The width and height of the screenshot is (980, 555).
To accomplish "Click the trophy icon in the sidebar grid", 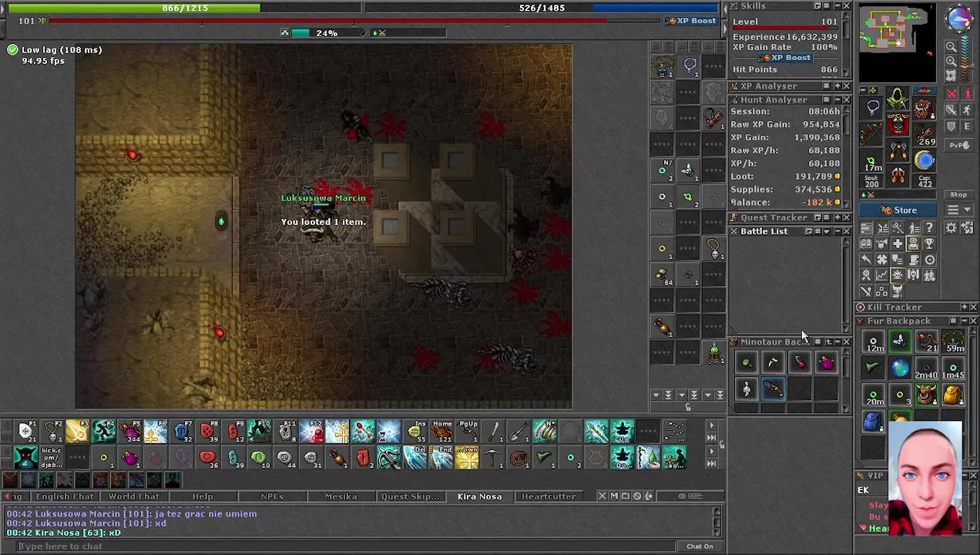I will [x=929, y=244].
